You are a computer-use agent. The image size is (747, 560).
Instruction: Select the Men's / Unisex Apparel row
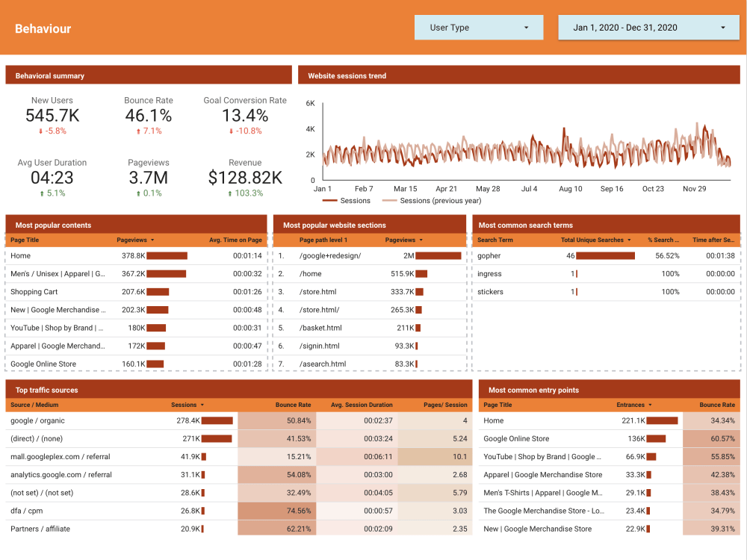[x=136, y=274]
